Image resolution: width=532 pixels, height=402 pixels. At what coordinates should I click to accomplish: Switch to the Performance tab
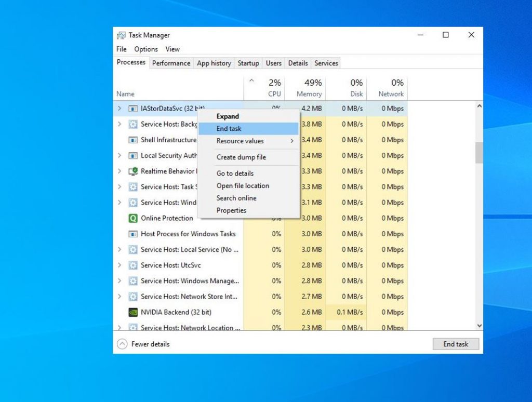(x=171, y=63)
